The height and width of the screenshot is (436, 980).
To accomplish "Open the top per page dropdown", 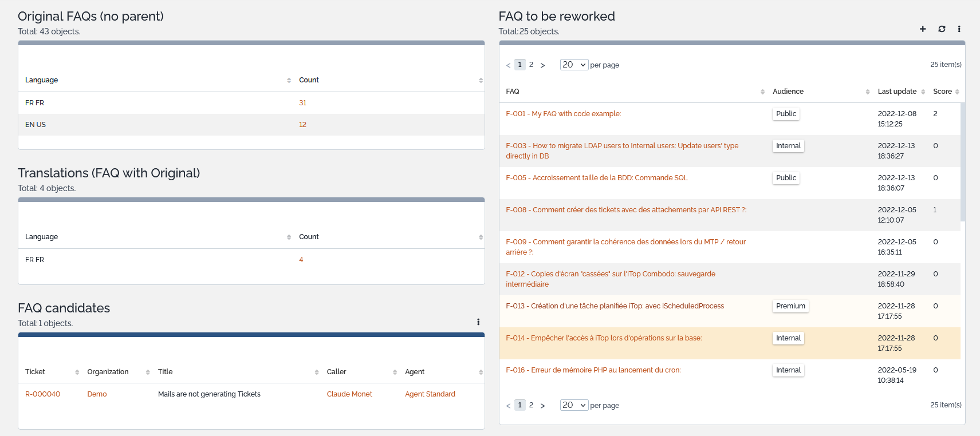I will tap(574, 65).
